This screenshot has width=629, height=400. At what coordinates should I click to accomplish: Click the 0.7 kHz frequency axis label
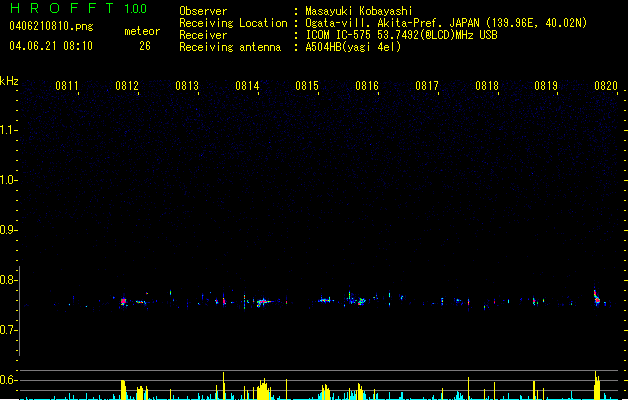[x=7, y=330]
